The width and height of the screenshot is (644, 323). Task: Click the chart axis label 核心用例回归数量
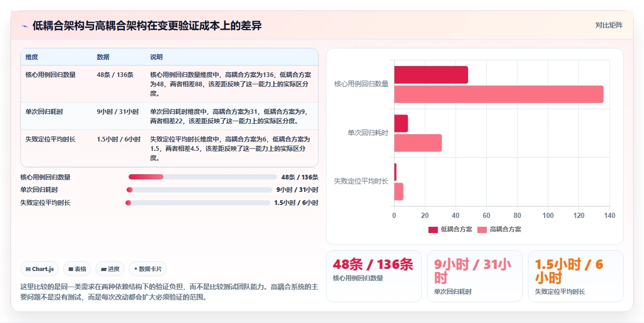[x=361, y=84]
